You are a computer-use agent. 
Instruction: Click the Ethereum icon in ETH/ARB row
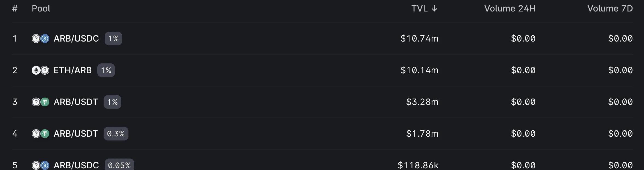point(36,70)
